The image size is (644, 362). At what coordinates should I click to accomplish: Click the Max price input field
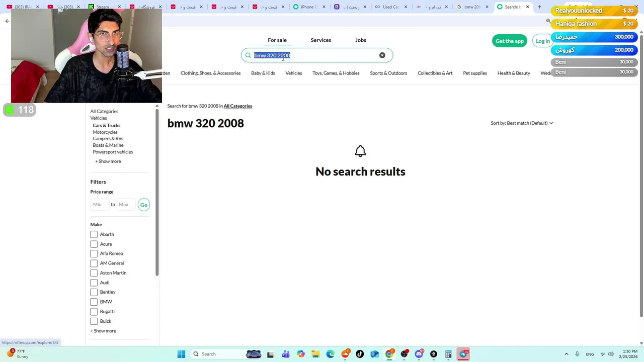point(125,205)
